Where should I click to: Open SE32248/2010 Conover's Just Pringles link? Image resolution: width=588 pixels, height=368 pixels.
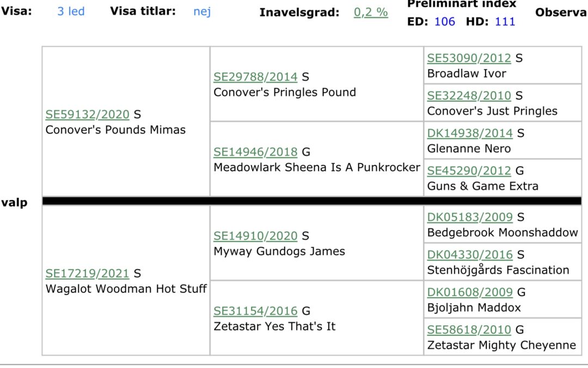click(469, 95)
